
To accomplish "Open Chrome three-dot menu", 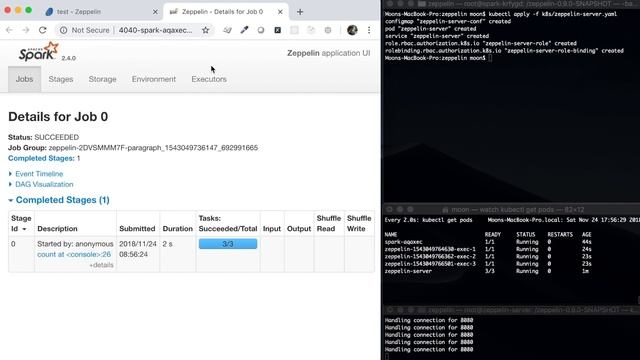I will pos(369,30).
